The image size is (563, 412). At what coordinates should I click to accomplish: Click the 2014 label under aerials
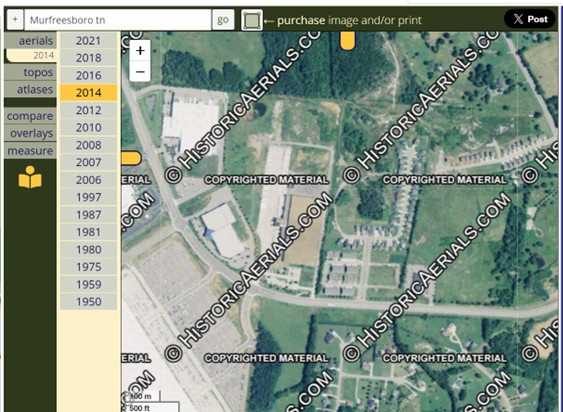tap(43, 55)
